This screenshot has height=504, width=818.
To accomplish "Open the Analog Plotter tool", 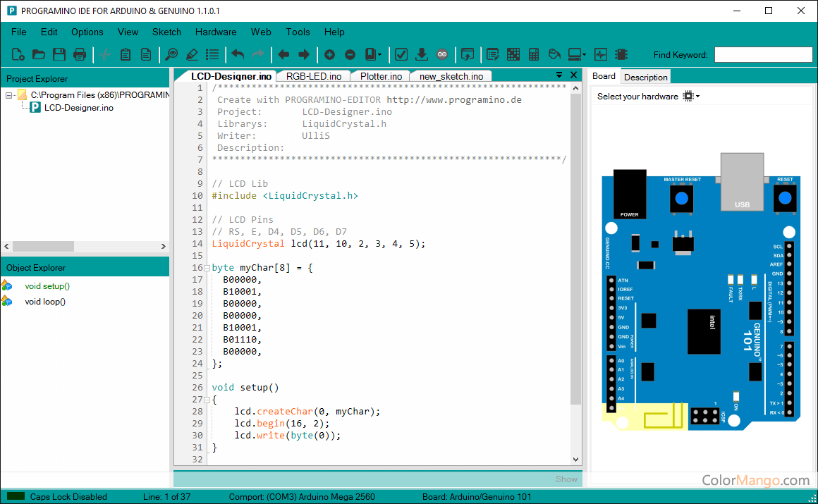I will pyautogui.click(x=600, y=54).
